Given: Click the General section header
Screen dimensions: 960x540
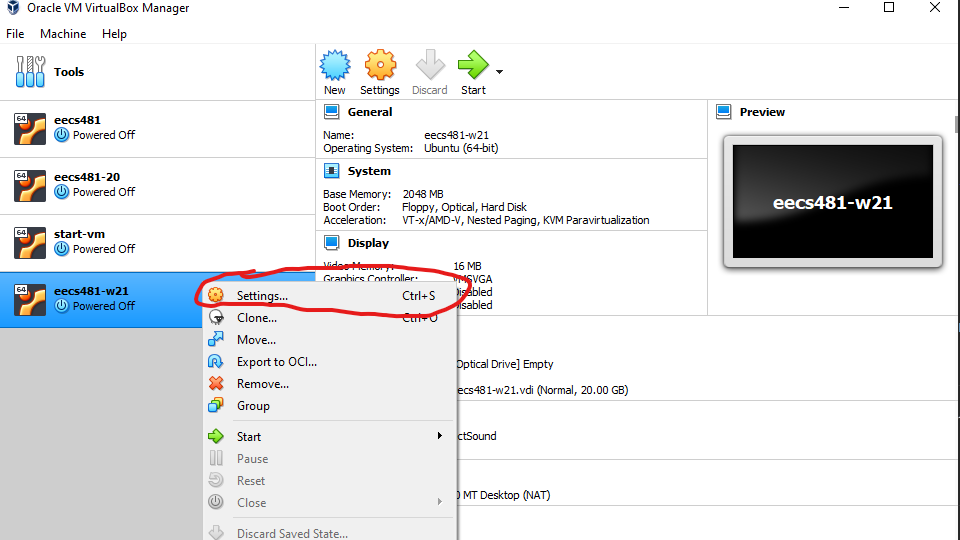Looking at the screenshot, I should [x=370, y=112].
